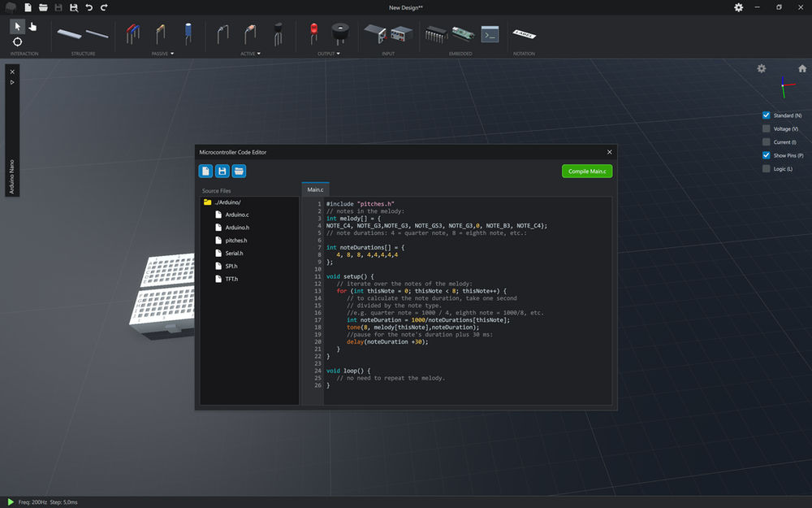Save the file using the blue save button
The image size is (812, 508).
coord(222,171)
